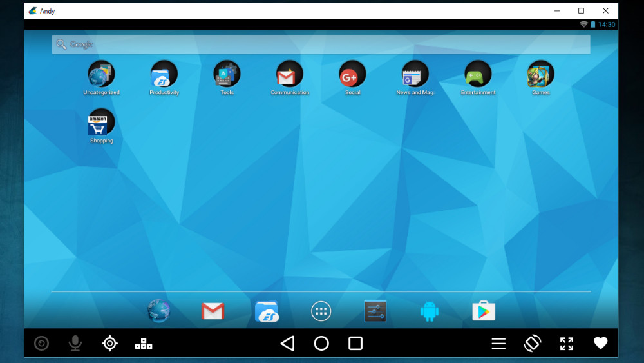Click the location target icon

pyautogui.click(x=109, y=343)
